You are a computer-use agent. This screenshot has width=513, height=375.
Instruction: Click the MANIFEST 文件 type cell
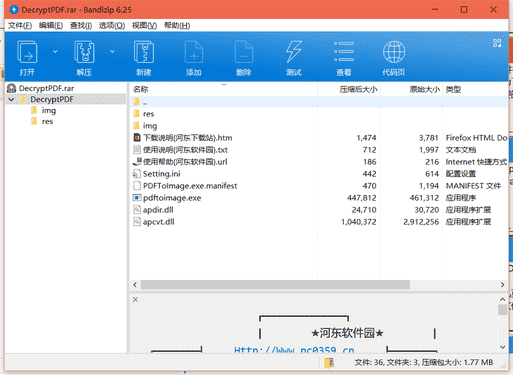(473, 186)
